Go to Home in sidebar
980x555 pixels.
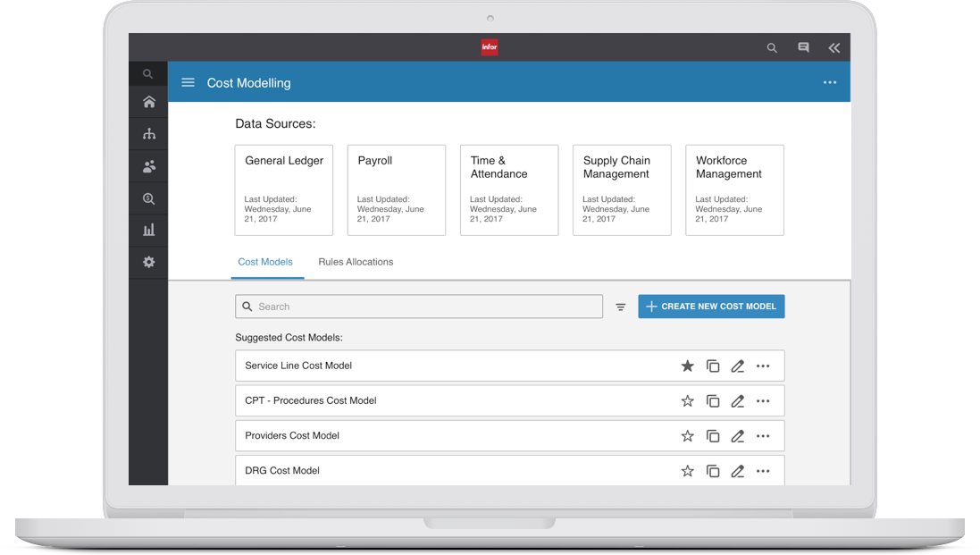tap(149, 102)
